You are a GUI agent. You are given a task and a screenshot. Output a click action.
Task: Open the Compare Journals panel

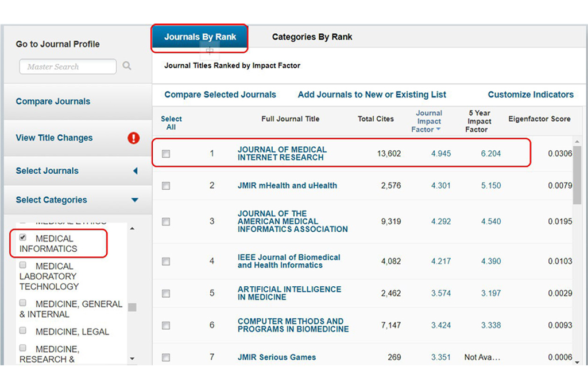click(53, 102)
